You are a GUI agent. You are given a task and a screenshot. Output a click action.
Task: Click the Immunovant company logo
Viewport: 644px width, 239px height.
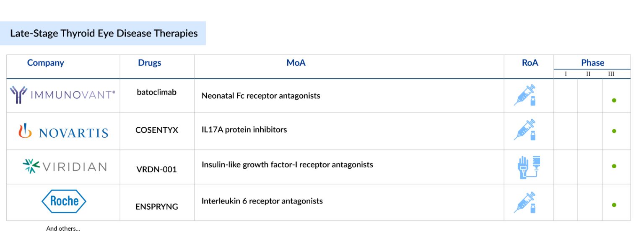(62, 95)
